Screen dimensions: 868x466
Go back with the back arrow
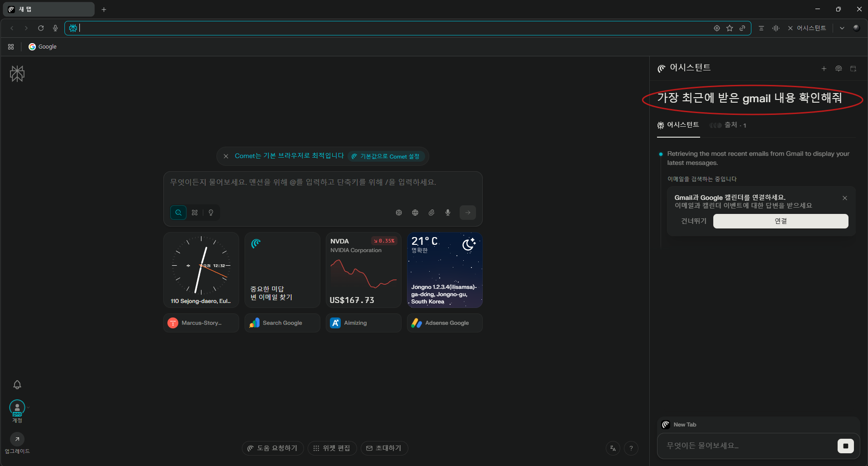click(x=12, y=28)
